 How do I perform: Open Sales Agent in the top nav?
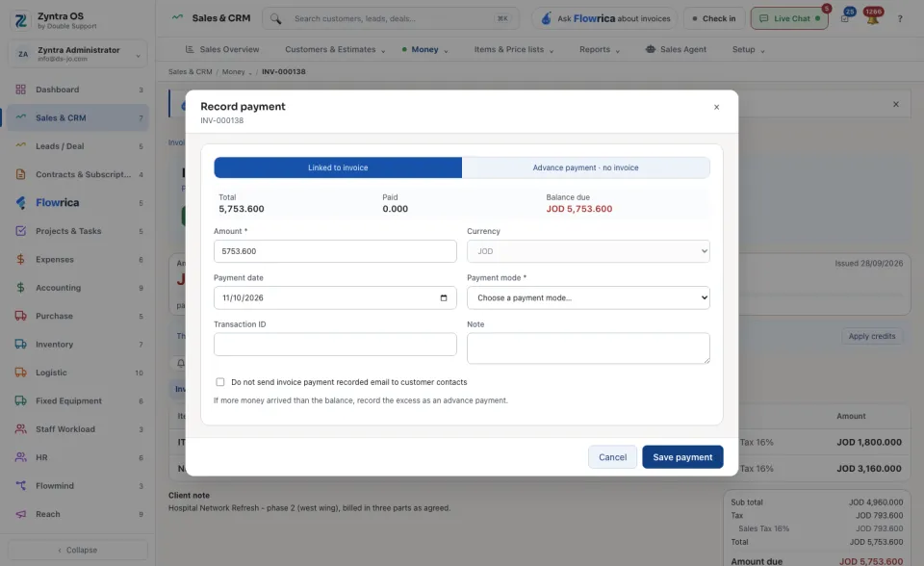point(676,49)
